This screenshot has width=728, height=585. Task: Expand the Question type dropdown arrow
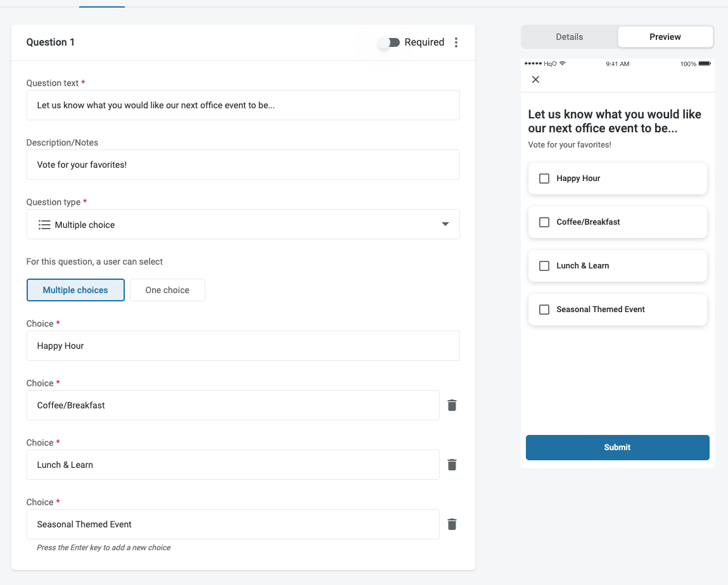(445, 225)
